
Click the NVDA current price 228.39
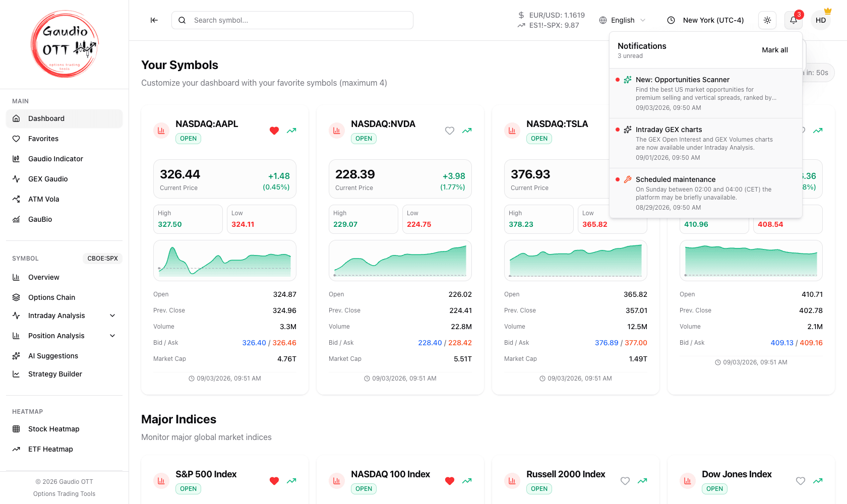[x=355, y=174]
